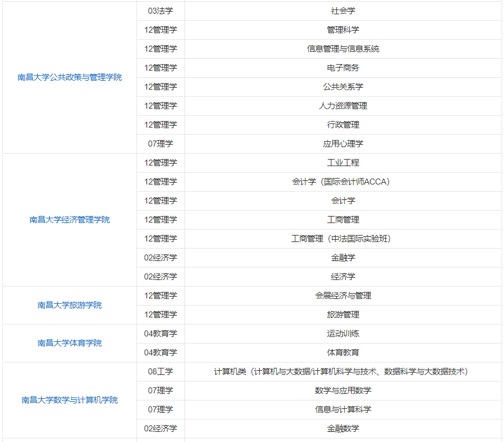Click 12管理学 in the 旅游管理 row
The height and width of the screenshot is (442, 504).
coord(161,314)
